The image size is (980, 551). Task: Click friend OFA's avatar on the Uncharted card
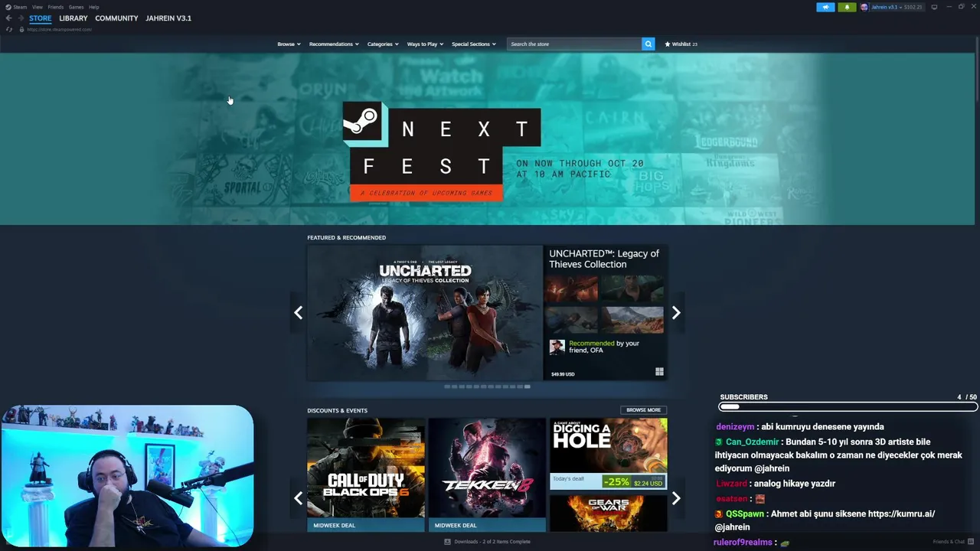557,347
